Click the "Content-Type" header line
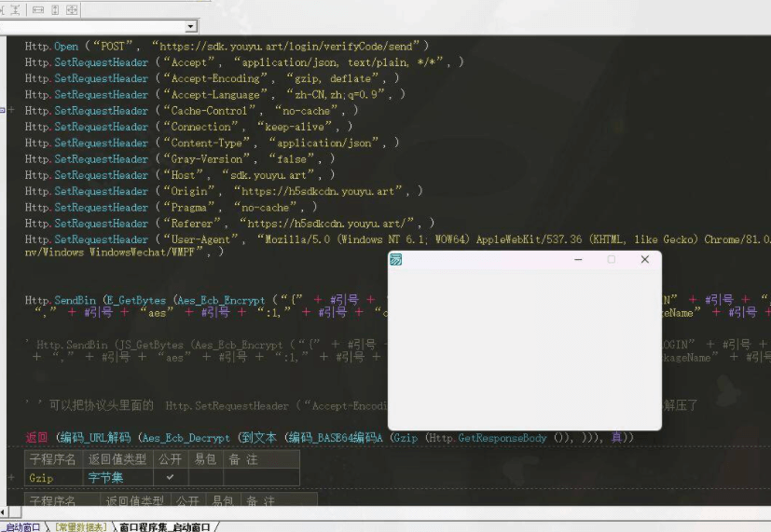The width and height of the screenshot is (771, 532). point(212,143)
